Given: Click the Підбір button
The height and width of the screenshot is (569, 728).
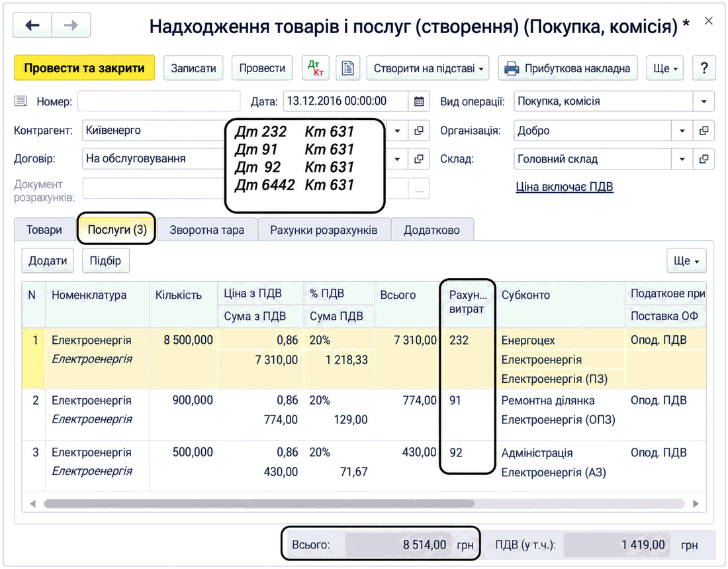Looking at the screenshot, I should tap(105, 261).
